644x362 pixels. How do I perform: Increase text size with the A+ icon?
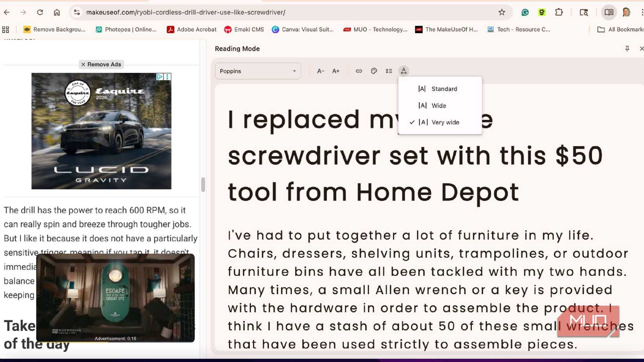[x=335, y=71]
